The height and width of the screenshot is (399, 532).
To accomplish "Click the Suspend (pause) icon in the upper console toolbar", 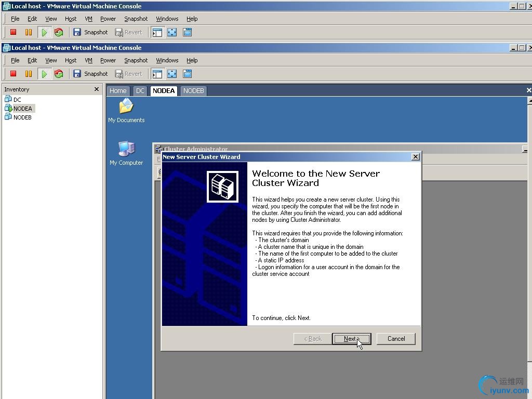I will 29,32.
